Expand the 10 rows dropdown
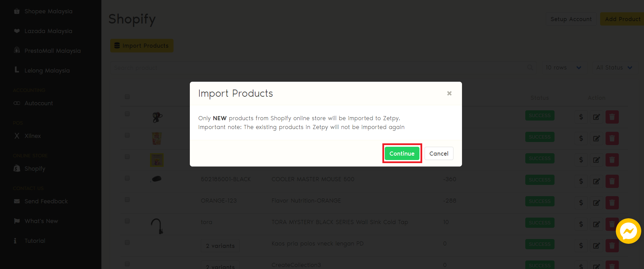The width and height of the screenshot is (644, 269). (x=563, y=67)
